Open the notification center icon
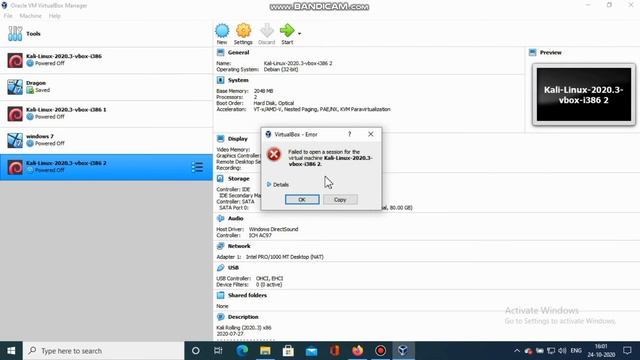This screenshot has width=640, height=360. (627, 351)
